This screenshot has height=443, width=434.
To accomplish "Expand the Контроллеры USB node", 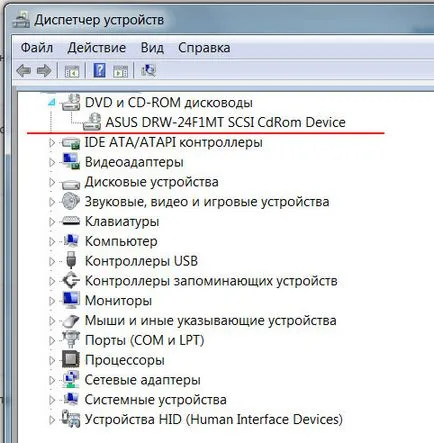I will point(52,261).
